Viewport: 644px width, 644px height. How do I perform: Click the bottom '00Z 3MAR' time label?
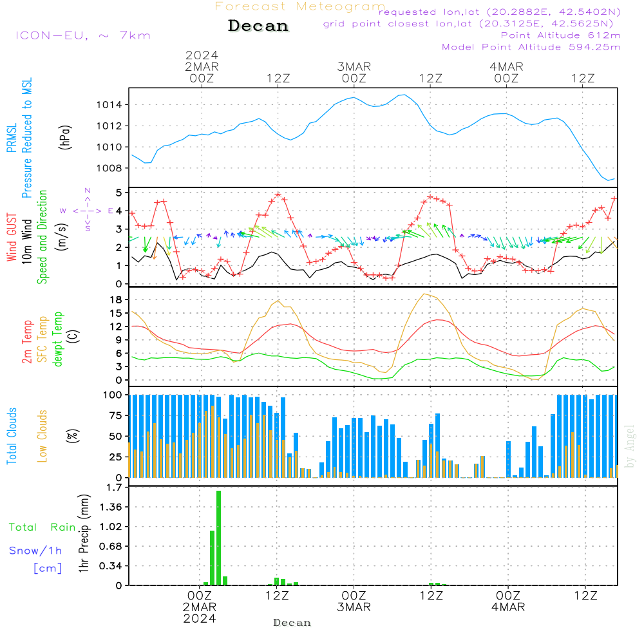(354, 601)
